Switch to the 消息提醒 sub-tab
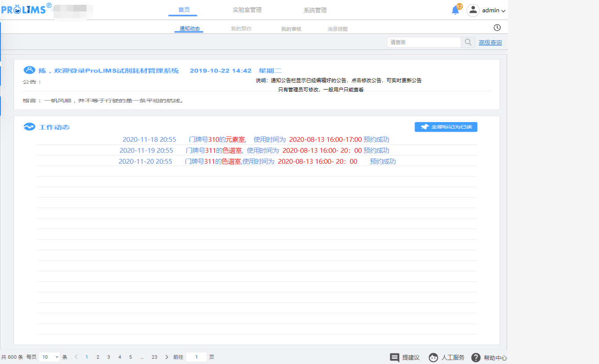This screenshot has width=599, height=364. 337,29
